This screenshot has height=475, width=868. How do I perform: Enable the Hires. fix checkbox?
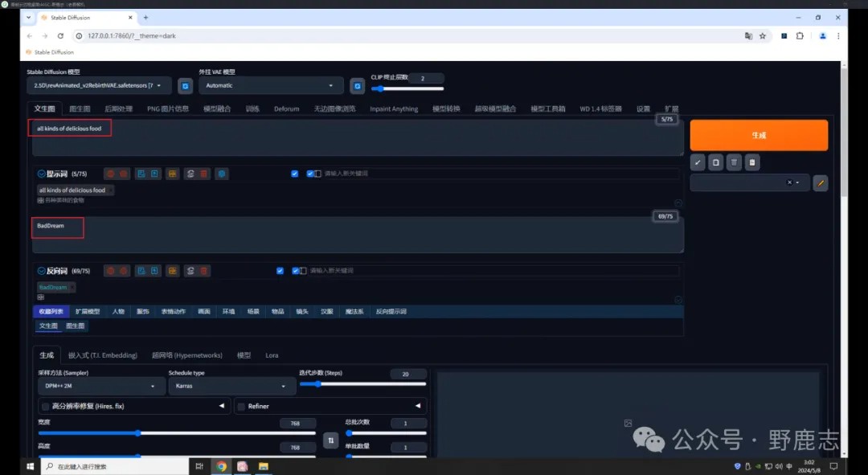(45, 407)
